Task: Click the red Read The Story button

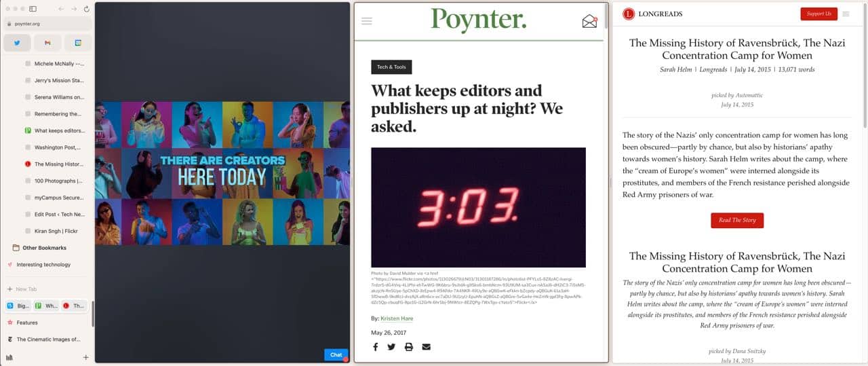Action: [x=737, y=220]
